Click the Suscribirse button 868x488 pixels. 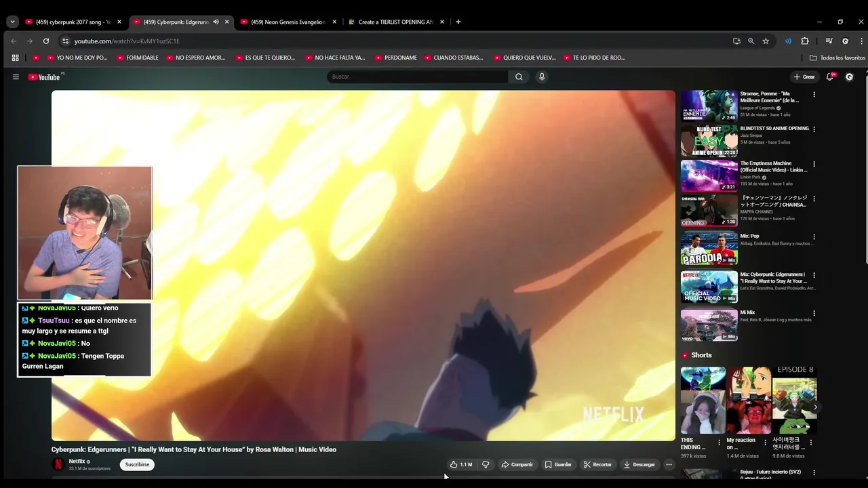click(x=137, y=464)
